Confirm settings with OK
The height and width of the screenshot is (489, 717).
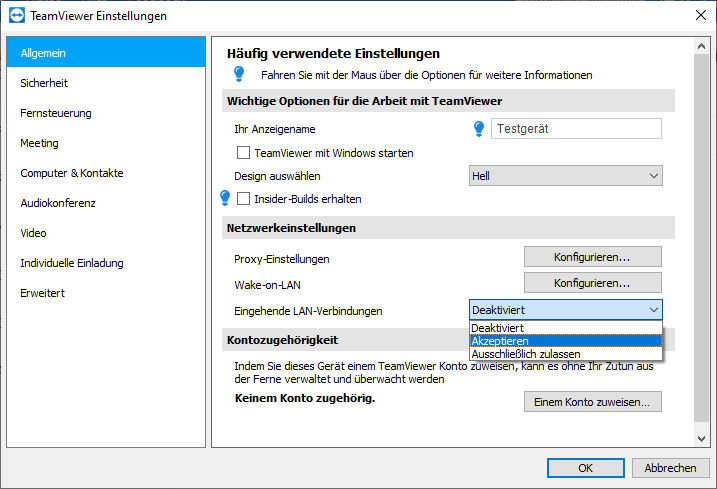coord(586,468)
